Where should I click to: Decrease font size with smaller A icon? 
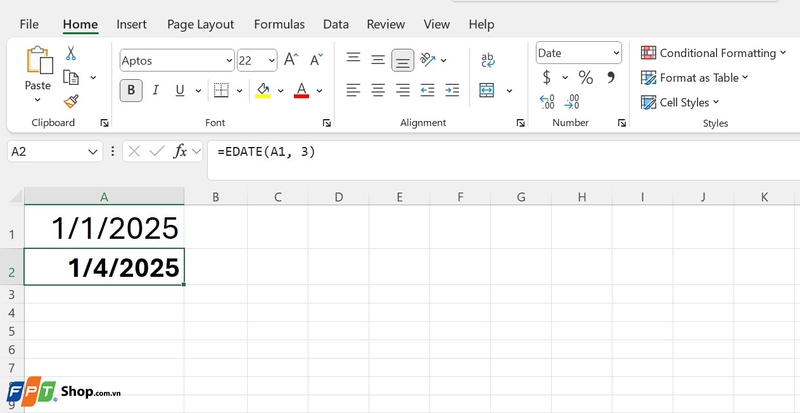tap(317, 60)
